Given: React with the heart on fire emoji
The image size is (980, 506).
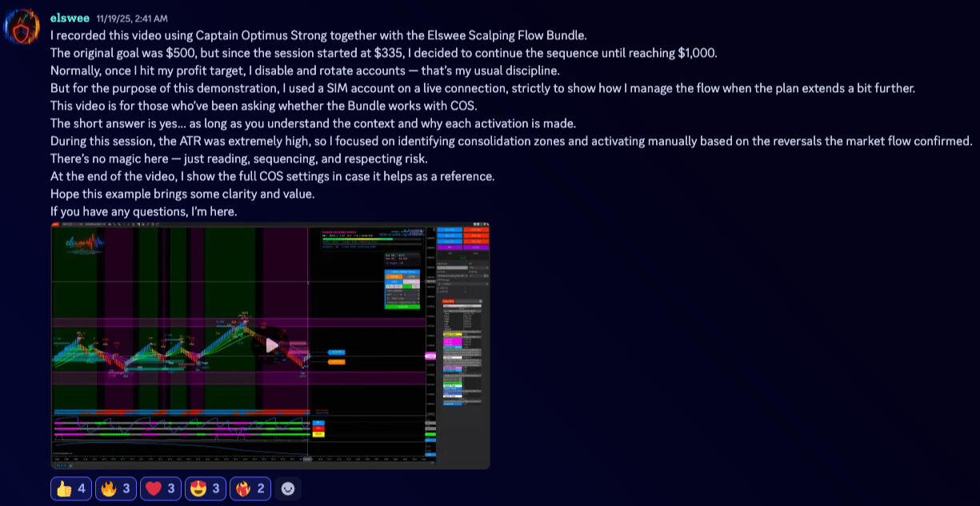Looking at the screenshot, I should coord(250,488).
